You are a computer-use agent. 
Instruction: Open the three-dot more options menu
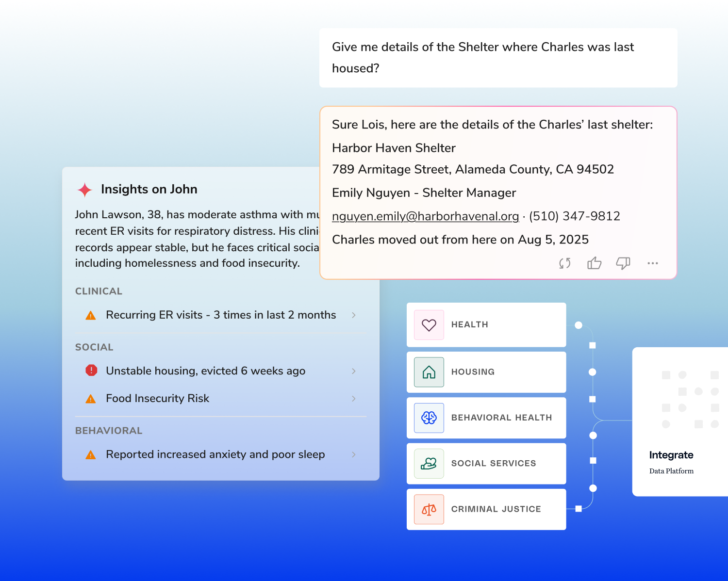pyautogui.click(x=653, y=263)
